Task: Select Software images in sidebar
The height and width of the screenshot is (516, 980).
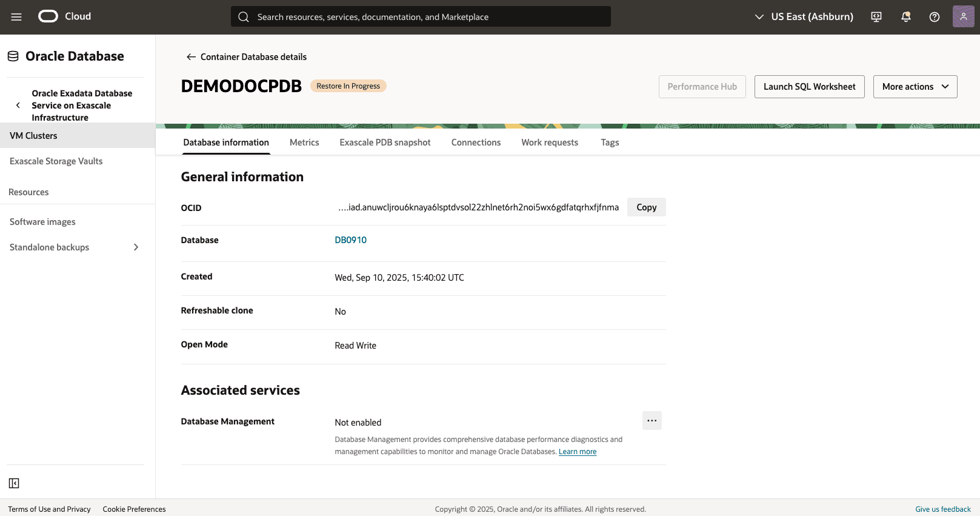Action: [78, 222]
